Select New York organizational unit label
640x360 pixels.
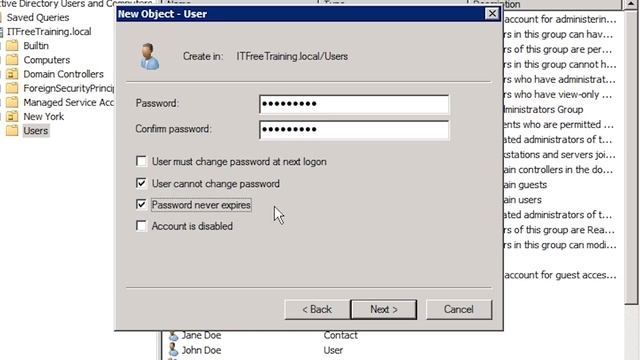pyautogui.click(x=44, y=117)
